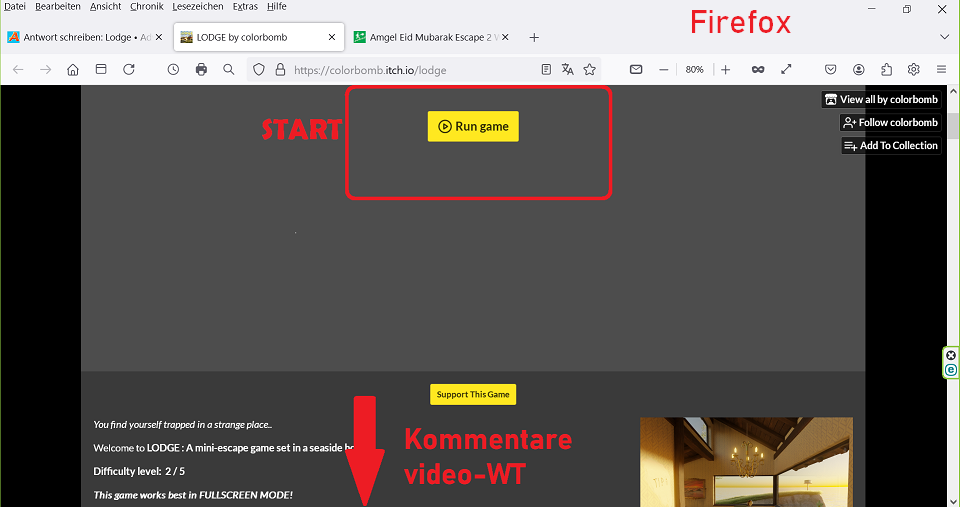
Task: Click the URL address bar field
Action: [410, 70]
